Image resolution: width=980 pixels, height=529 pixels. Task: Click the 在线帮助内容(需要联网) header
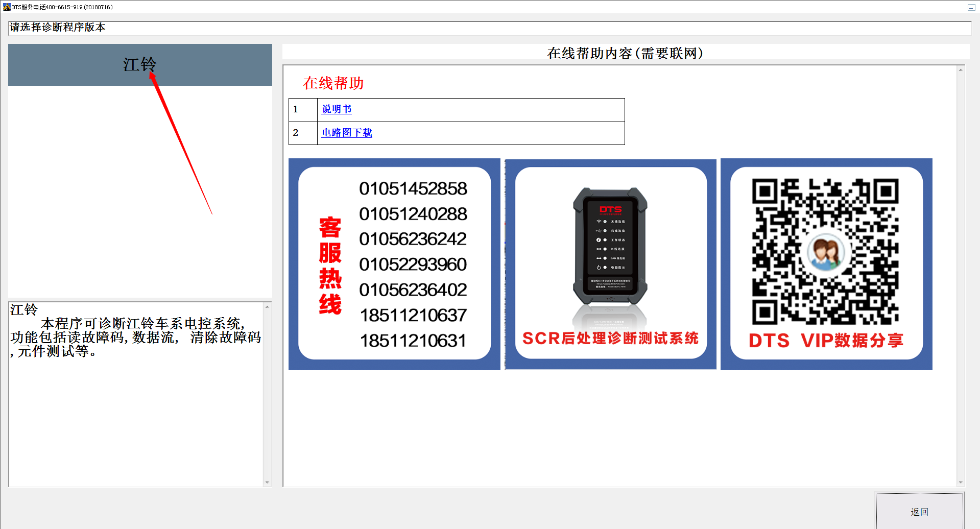(x=625, y=53)
